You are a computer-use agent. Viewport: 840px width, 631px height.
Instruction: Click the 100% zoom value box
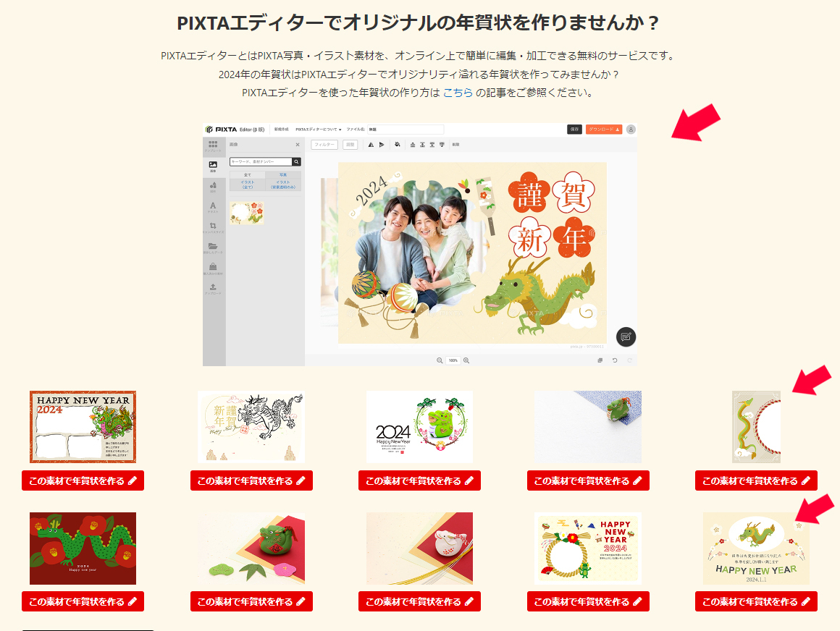(x=453, y=360)
